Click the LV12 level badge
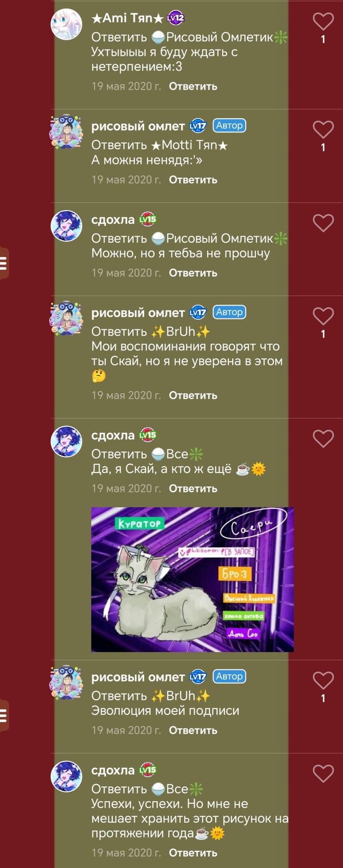The height and width of the screenshot is (868, 343). click(176, 19)
